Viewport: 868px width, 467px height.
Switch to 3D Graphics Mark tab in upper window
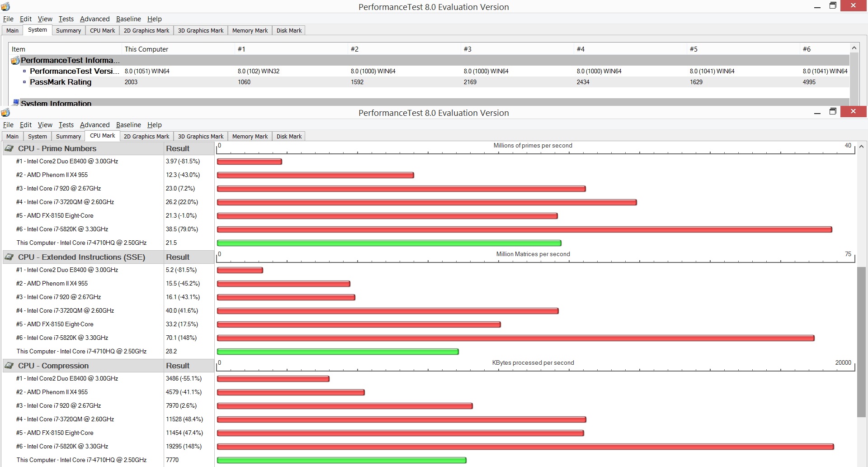click(201, 30)
